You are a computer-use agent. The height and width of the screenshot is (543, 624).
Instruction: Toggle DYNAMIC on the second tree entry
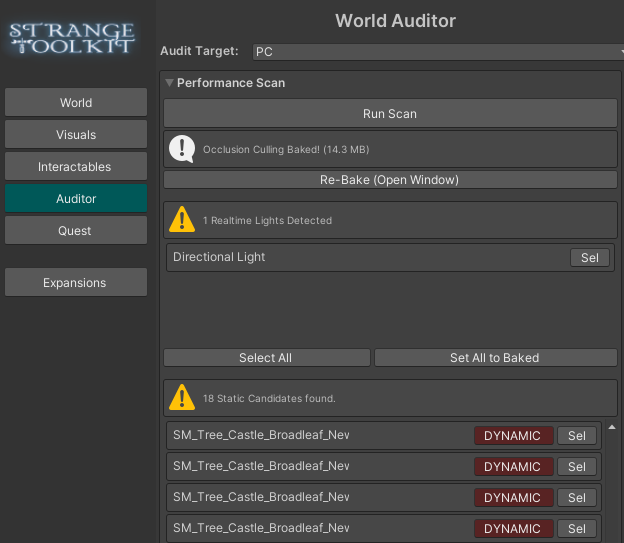click(x=513, y=467)
